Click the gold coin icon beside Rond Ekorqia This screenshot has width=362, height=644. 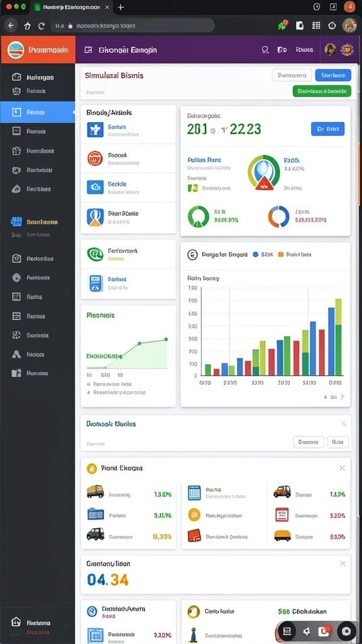(x=92, y=468)
